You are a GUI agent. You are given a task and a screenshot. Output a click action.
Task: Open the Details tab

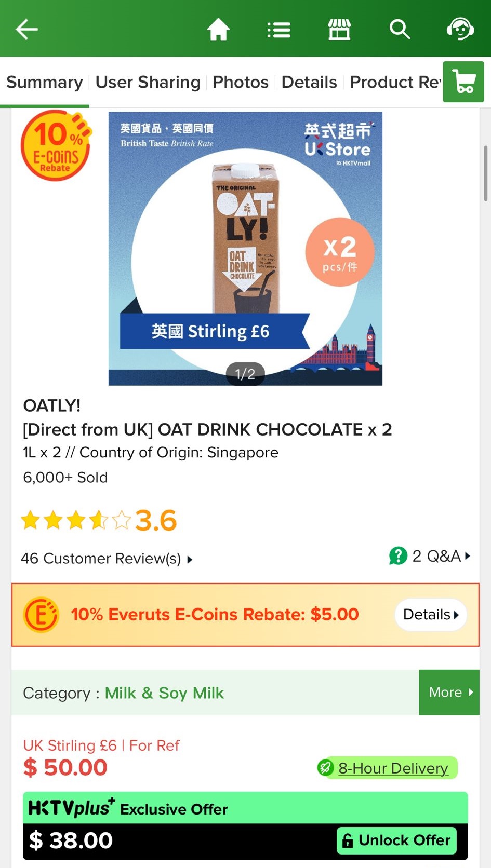[x=309, y=82]
